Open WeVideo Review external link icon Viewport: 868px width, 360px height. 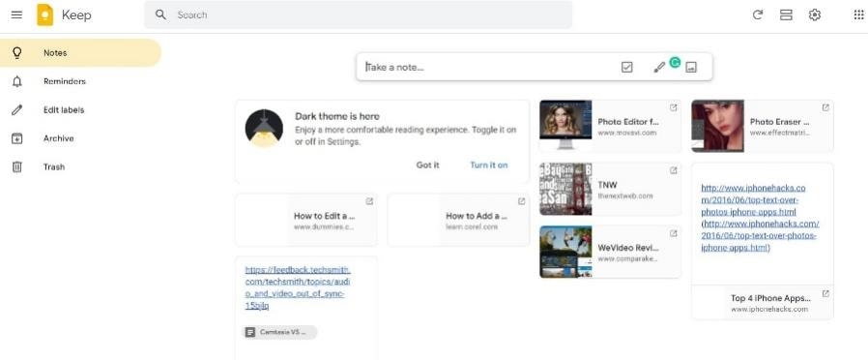673,234
